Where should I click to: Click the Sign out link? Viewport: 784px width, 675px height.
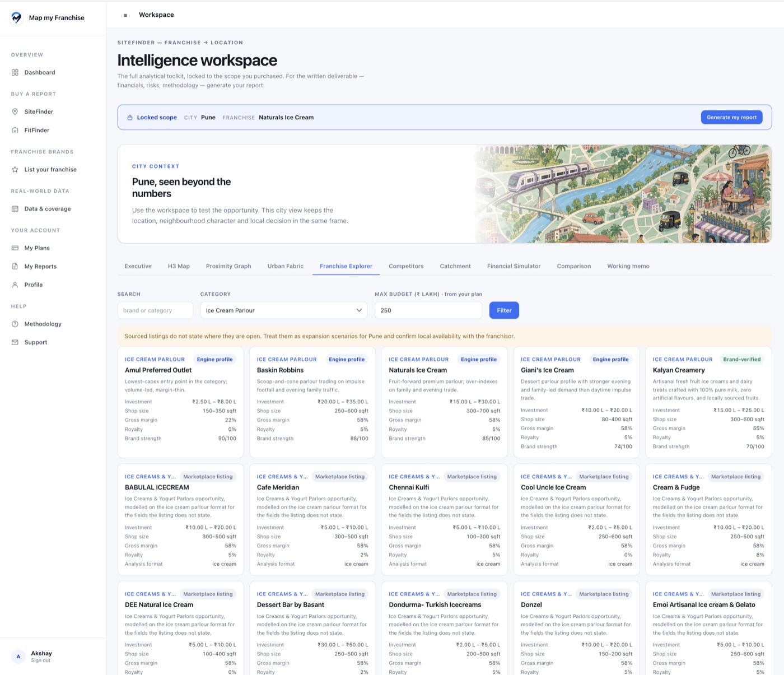click(40, 660)
